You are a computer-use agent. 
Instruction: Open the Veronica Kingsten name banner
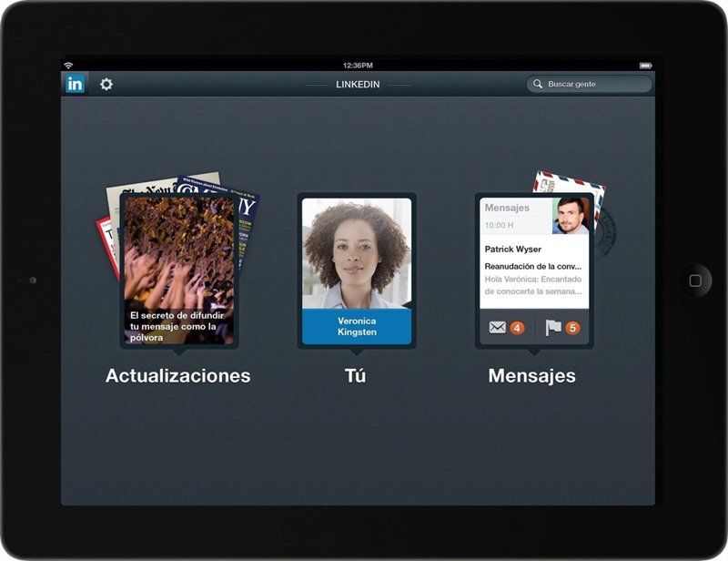(x=356, y=326)
